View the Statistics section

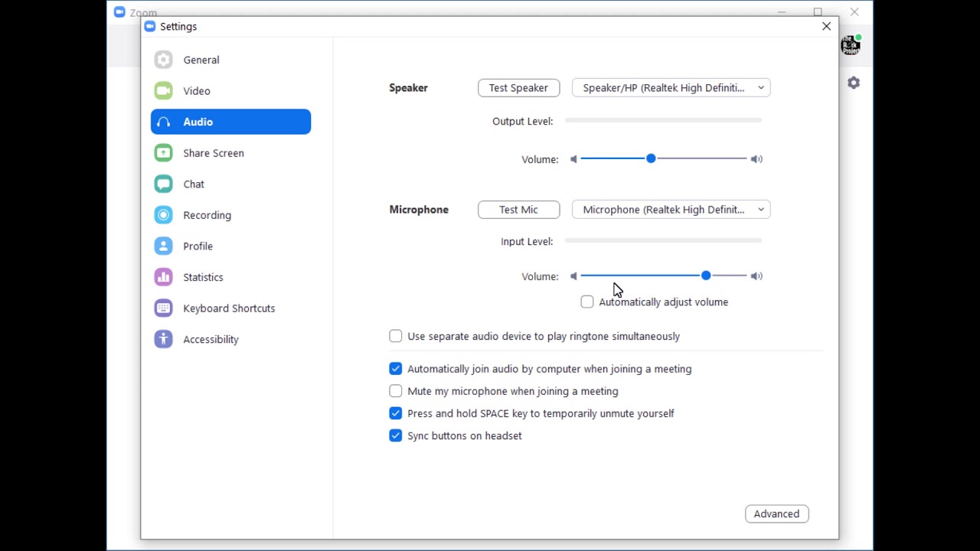coord(230,277)
